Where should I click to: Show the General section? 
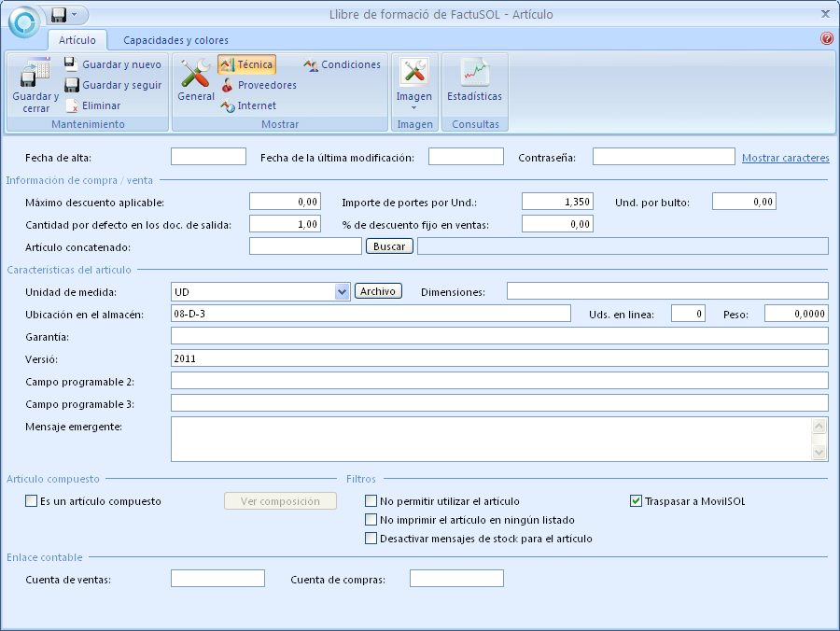click(196, 80)
